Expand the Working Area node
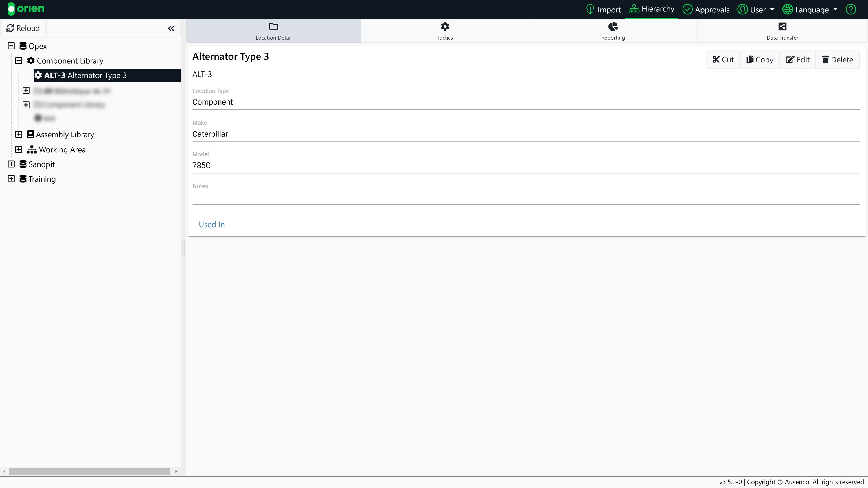Image resolution: width=868 pixels, height=488 pixels. (x=19, y=149)
